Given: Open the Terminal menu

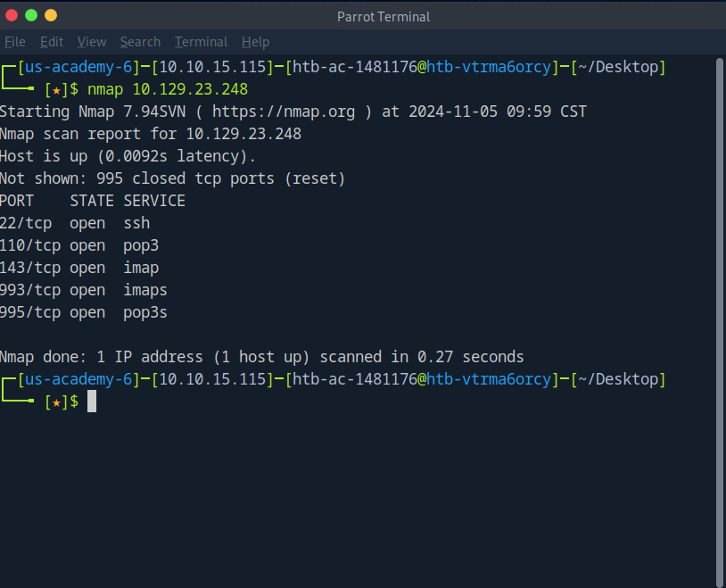Looking at the screenshot, I should click(201, 42).
